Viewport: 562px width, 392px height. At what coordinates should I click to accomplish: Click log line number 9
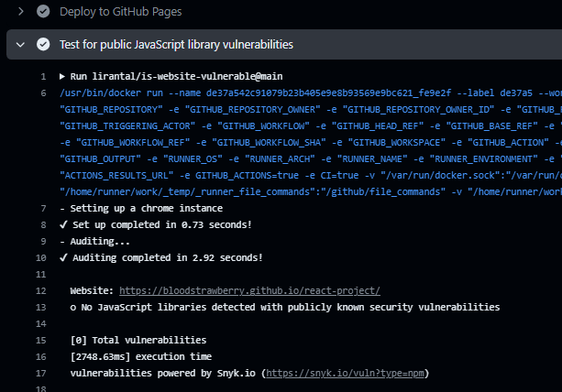[43, 241]
